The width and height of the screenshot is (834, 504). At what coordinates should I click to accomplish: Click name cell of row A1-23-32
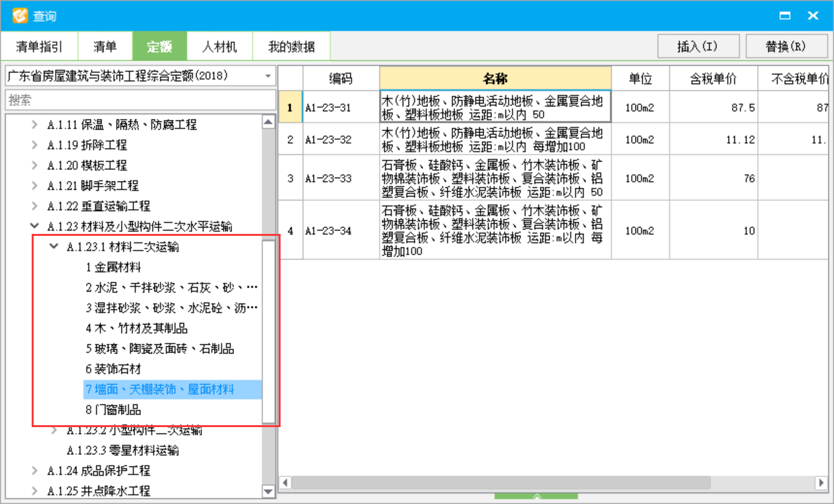[495, 139]
